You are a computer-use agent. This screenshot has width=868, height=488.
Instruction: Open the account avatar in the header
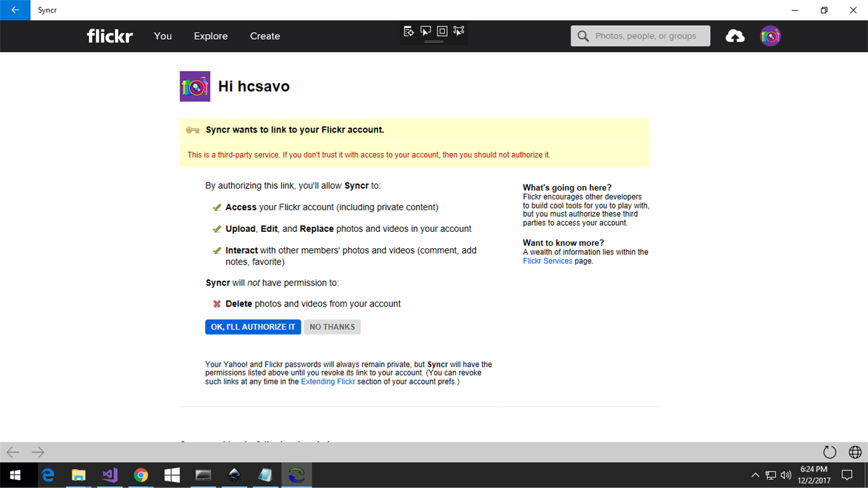pos(770,36)
